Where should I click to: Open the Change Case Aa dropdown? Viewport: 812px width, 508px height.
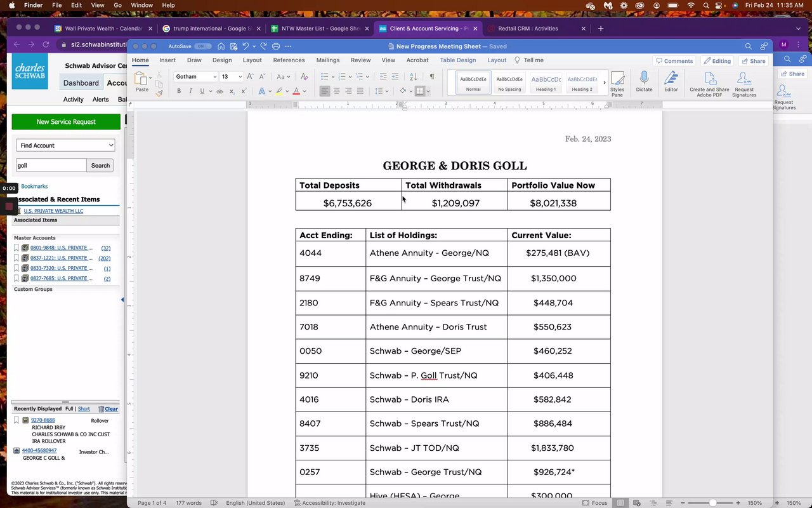click(x=284, y=77)
